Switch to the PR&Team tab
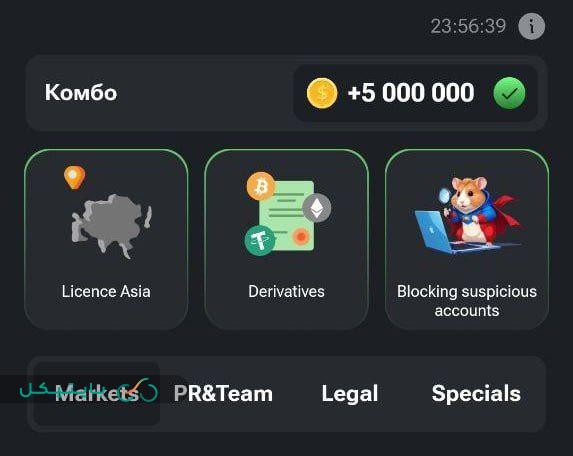573x456 pixels. 223,394
